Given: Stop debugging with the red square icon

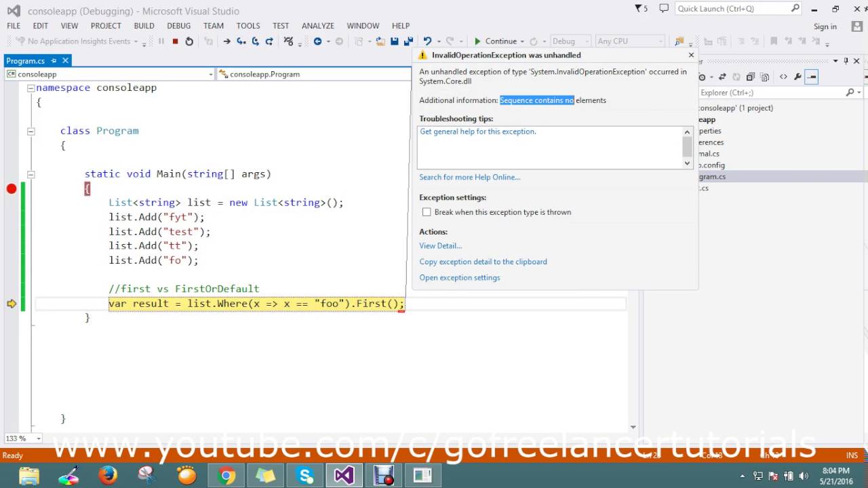Looking at the screenshot, I should 175,41.
